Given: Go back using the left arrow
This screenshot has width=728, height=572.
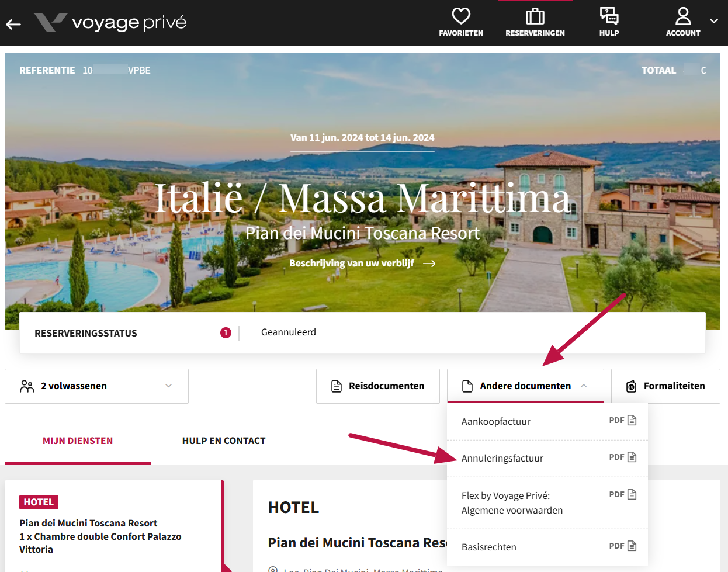Looking at the screenshot, I should pos(13,24).
